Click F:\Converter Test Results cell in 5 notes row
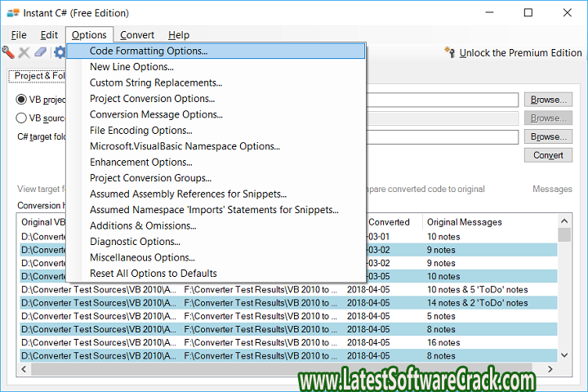The image size is (588, 392). (261, 316)
